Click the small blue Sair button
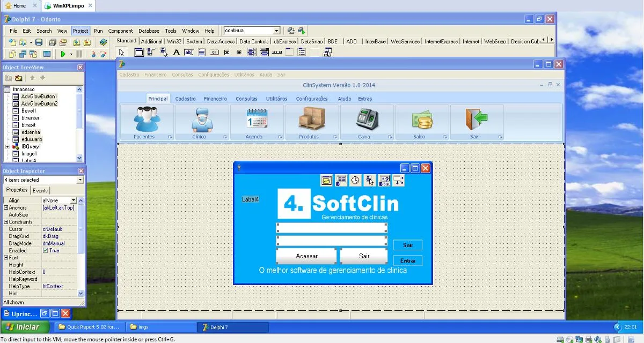The image size is (644, 343). 408,245
